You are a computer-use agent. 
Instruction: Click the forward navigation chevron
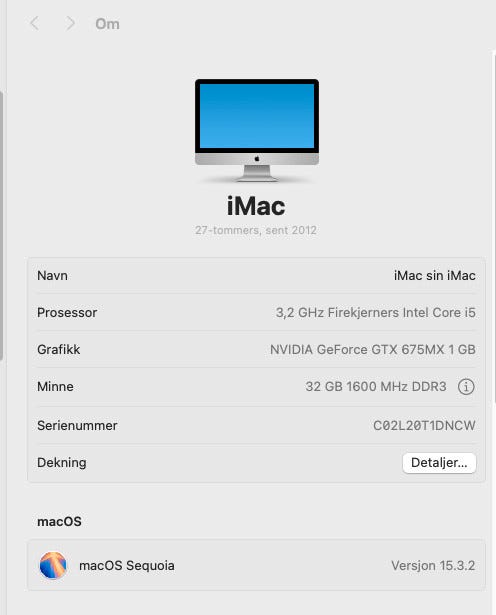(70, 24)
